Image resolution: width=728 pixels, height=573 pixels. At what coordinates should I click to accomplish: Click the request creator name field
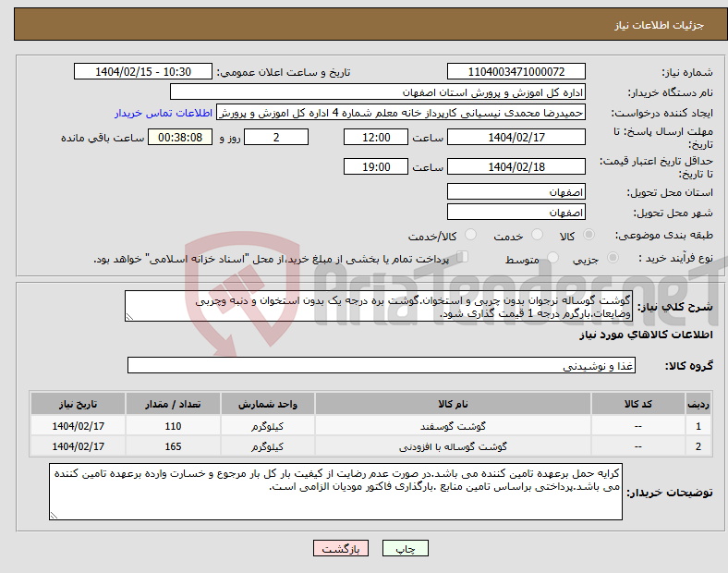(x=401, y=113)
